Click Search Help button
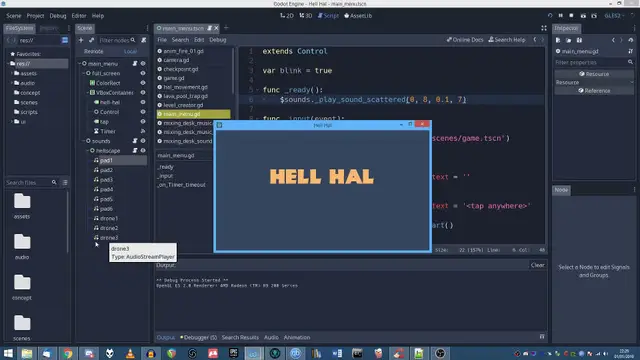Viewport: 640px width, 360px height. click(507, 40)
